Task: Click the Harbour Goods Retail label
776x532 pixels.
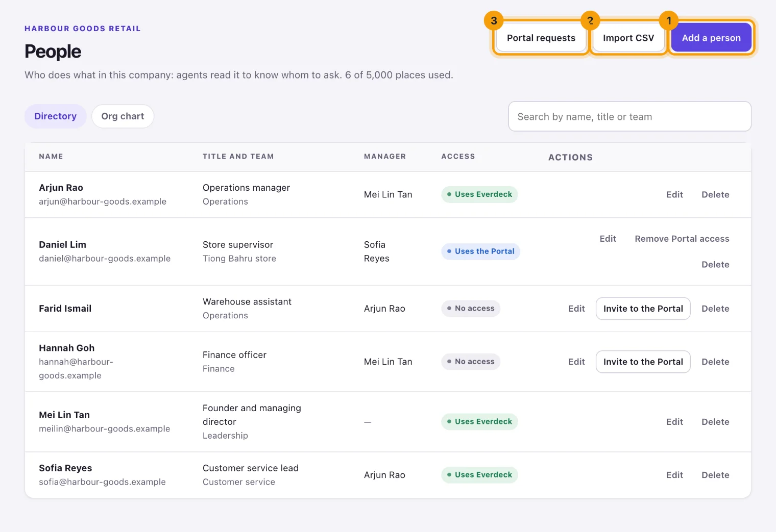Action: coord(83,29)
